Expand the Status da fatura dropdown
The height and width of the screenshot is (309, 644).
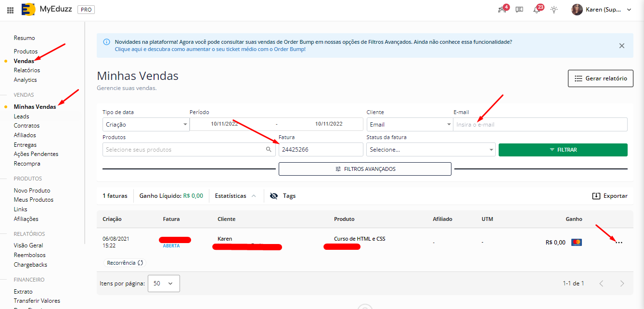(431, 150)
